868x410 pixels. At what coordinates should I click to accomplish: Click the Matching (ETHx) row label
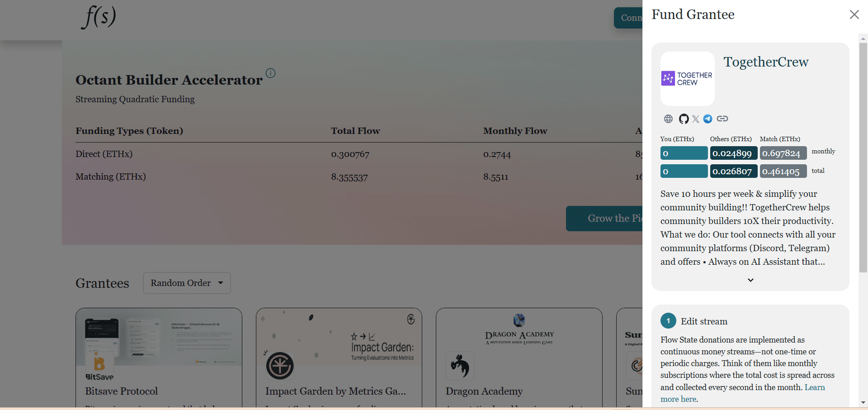pos(111,176)
